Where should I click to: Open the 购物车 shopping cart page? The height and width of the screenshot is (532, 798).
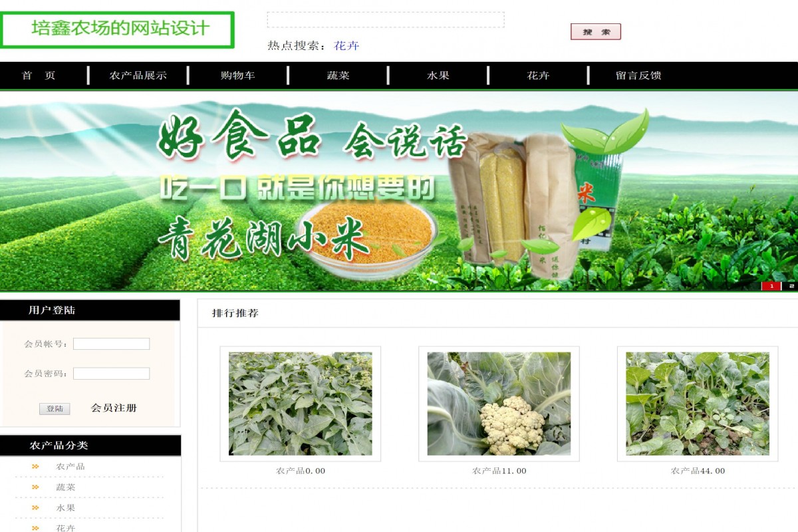[237, 75]
